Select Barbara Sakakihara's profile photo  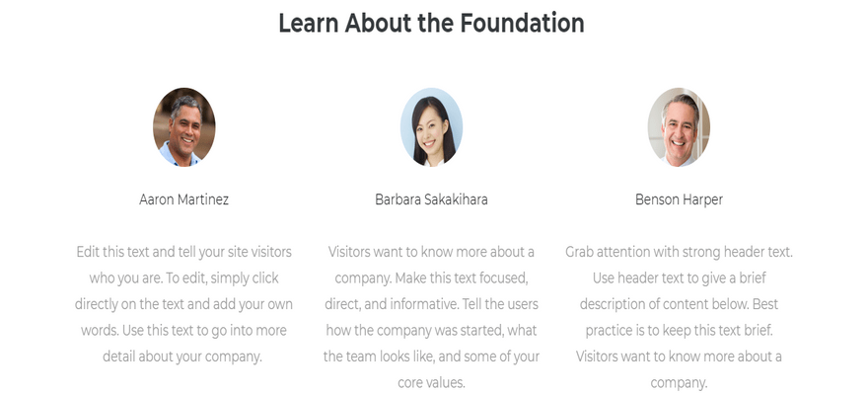[431, 126]
